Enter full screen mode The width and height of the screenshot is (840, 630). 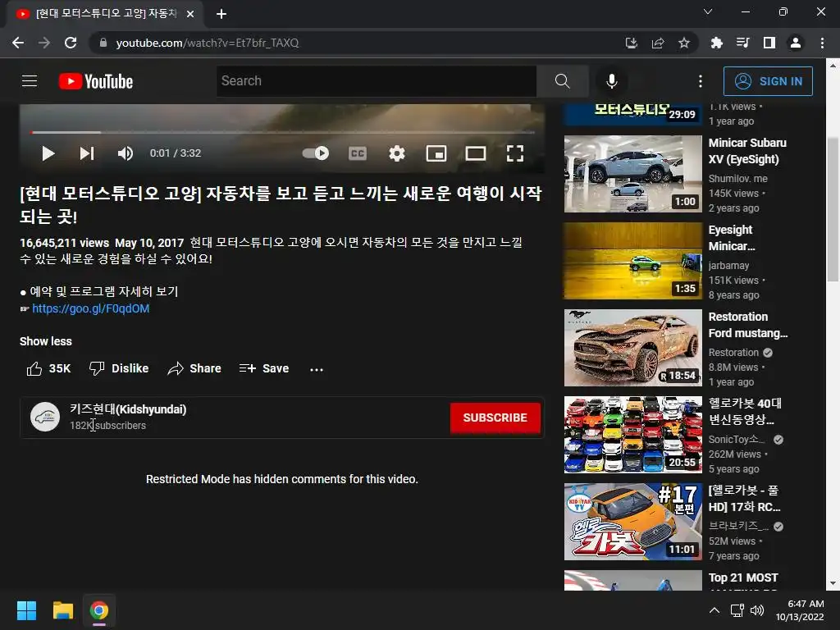pyautogui.click(x=515, y=153)
